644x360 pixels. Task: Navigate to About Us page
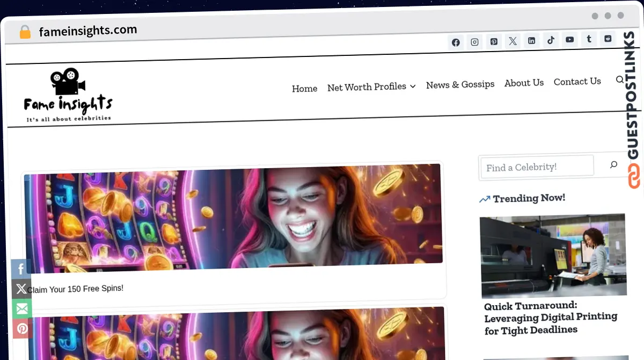(524, 83)
